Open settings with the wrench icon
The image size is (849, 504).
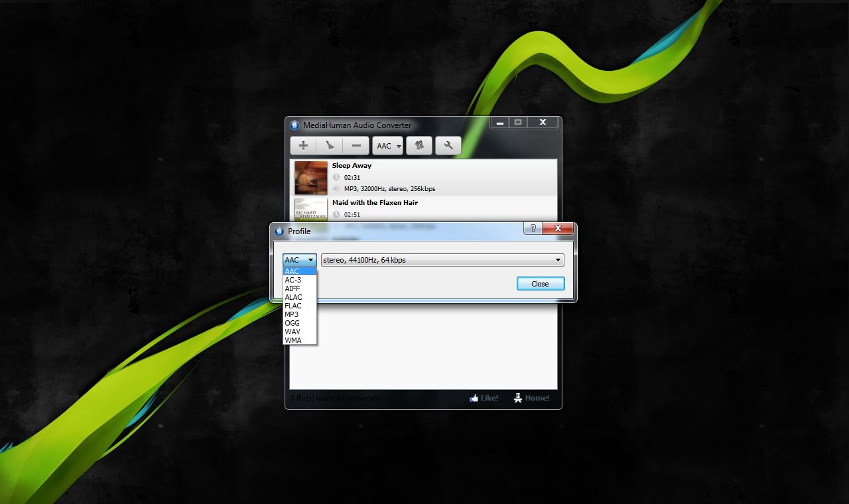[x=448, y=146]
